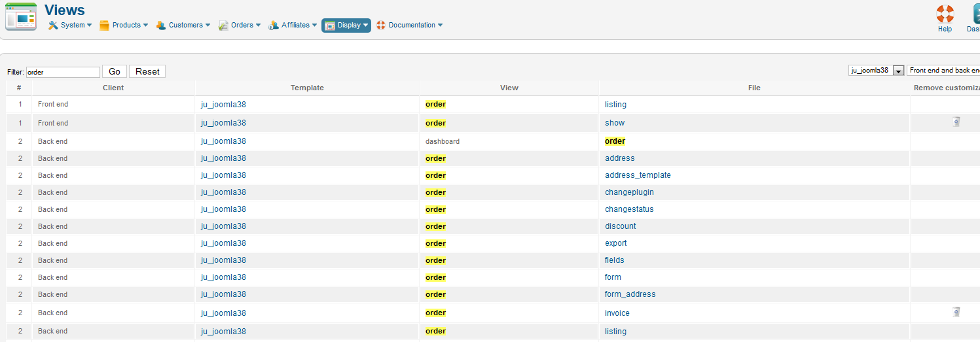This screenshot has width=980, height=342.
Task: Open the Affiliates menu
Action: [293, 26]
